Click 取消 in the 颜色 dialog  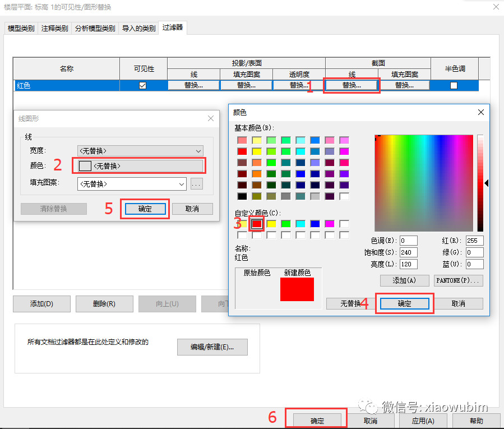coord(459,303)
